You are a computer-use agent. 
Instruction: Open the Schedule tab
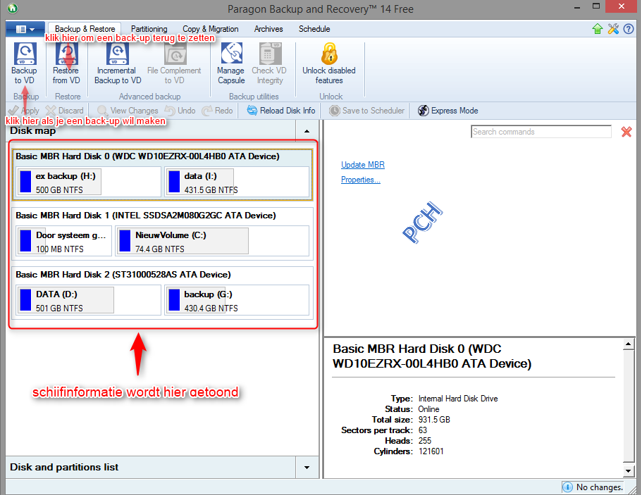(x=314, y=30)
